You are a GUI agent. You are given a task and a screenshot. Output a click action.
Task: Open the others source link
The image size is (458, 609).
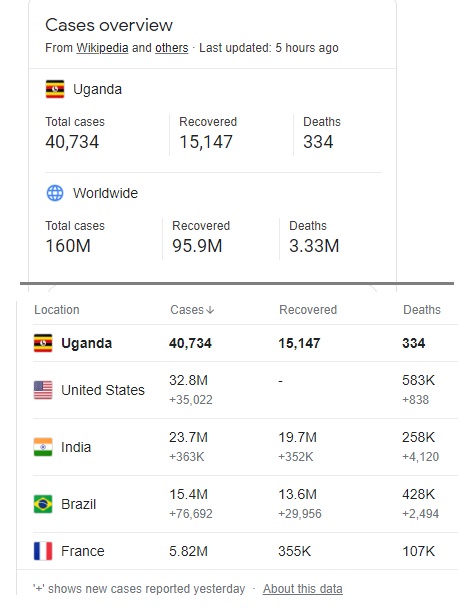172,48
